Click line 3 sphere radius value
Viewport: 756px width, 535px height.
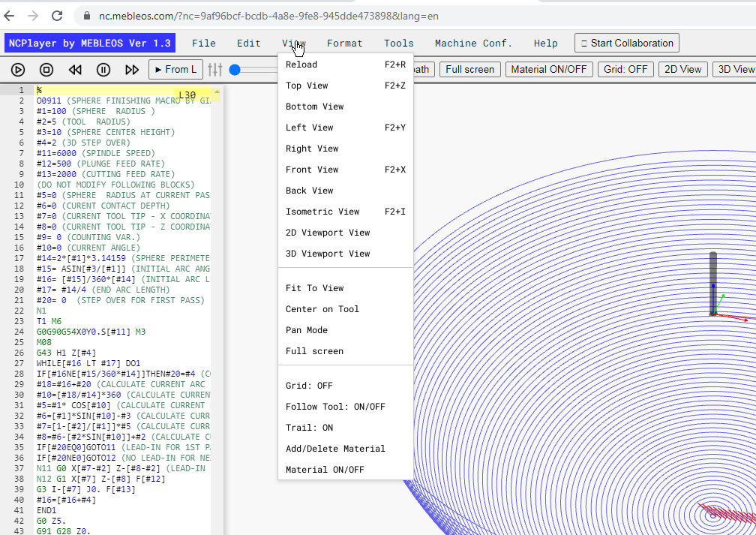point(58,112)
